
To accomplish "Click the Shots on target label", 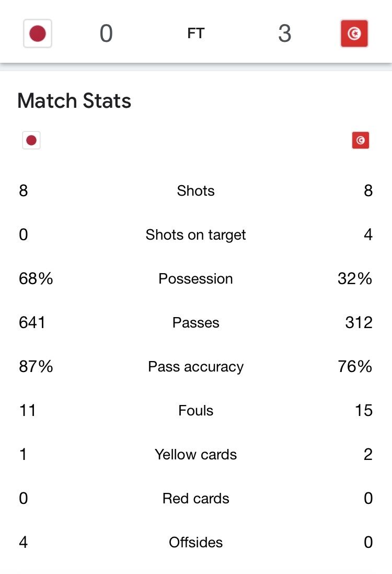I will [195, 235].
